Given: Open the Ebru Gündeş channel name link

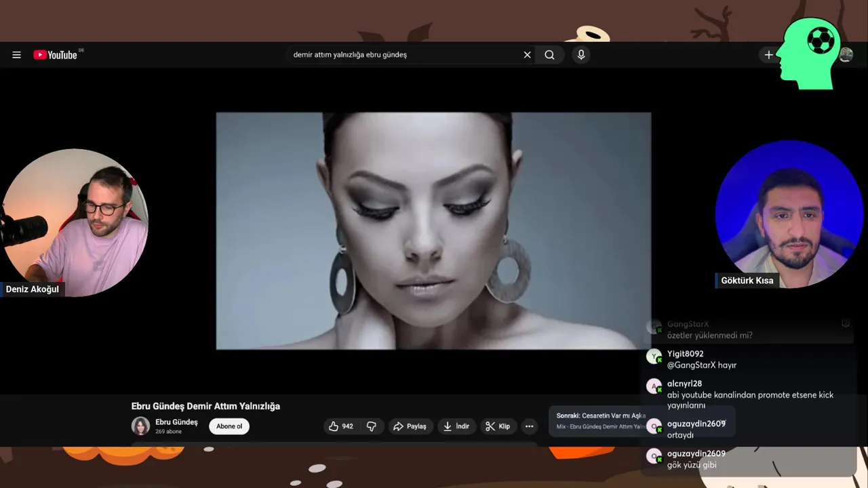Looking at the screenshot, I should pyautogui.click(x=176, y=422).
